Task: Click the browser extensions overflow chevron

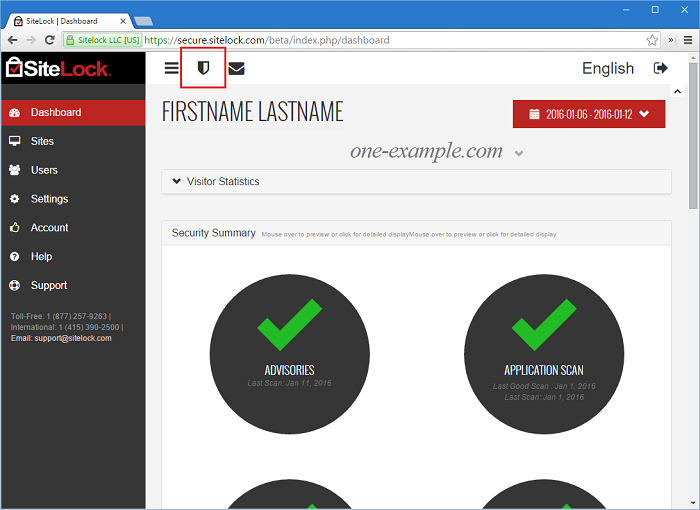Action: point(671,40)
